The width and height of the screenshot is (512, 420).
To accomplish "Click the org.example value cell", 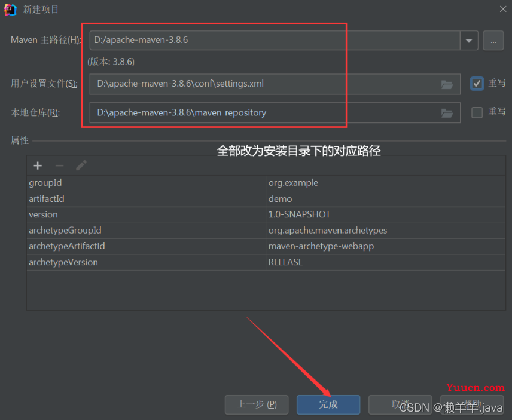I will tap(386, 183).
